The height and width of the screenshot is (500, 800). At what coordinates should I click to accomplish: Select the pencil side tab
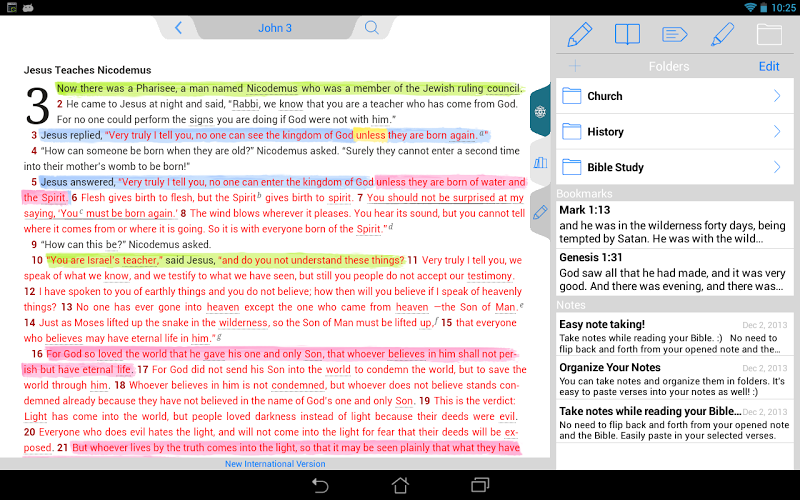tap(540, 212)
